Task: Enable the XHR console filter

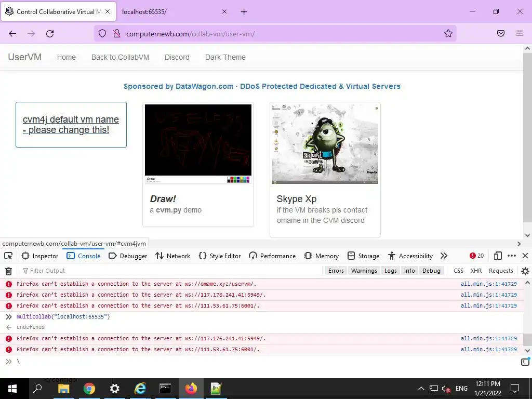Action: click(476, 271)
